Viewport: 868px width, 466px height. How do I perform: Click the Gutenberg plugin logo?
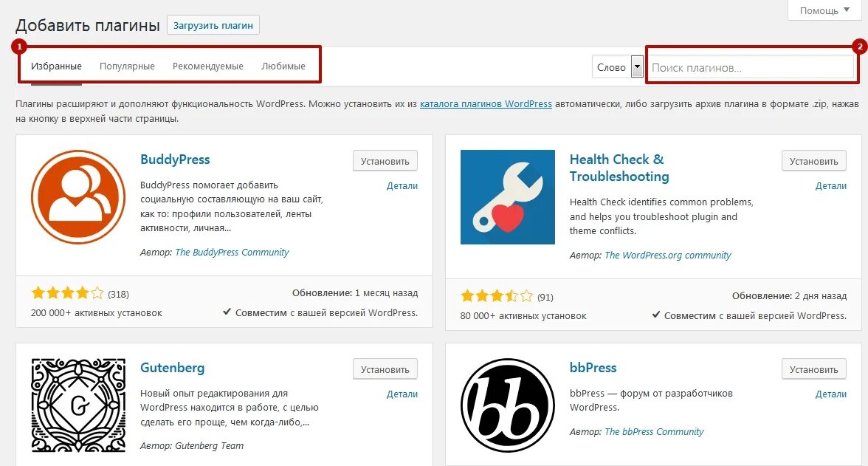[78, 405]
